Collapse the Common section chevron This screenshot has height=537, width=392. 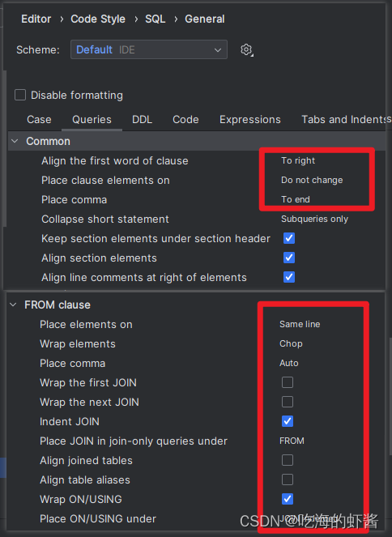pyautogui.click(x=15, y=141)
